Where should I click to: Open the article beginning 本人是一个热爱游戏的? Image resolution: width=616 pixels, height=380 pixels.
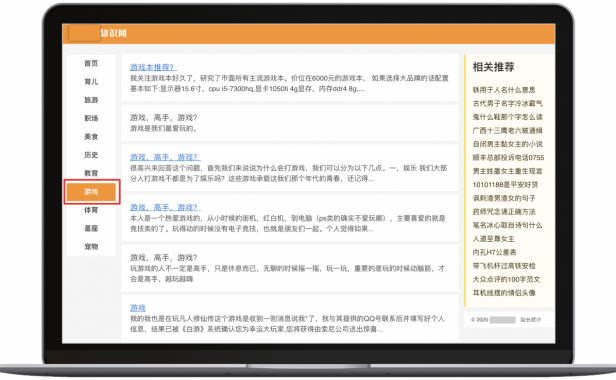[x=165, y=207]
